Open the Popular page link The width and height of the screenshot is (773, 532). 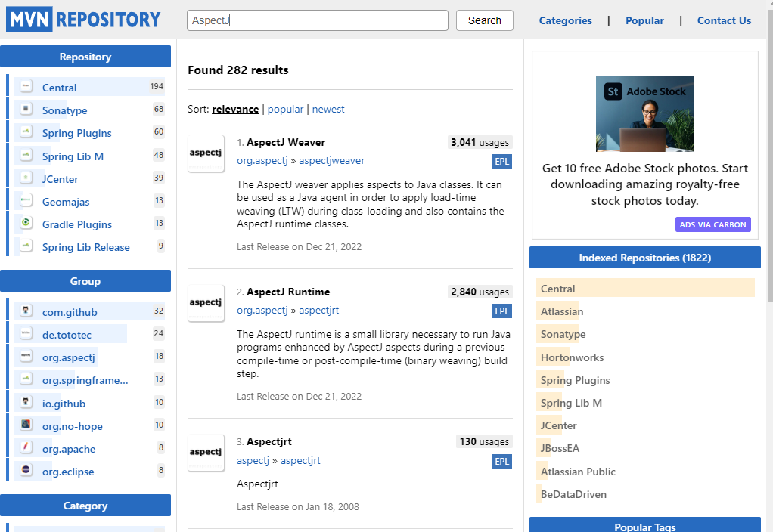pos(644,20)
